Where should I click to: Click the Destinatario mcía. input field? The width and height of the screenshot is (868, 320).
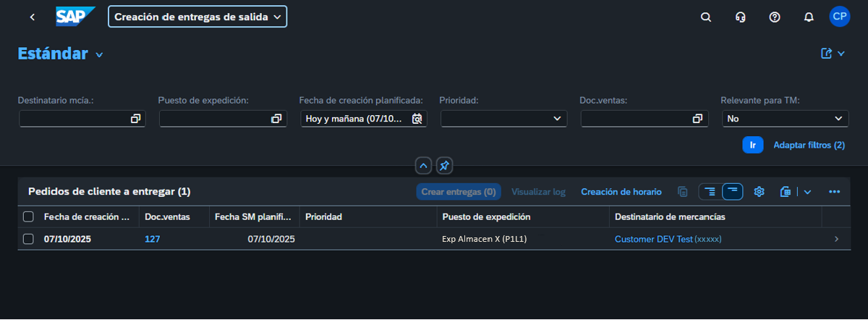pos(74,119)
